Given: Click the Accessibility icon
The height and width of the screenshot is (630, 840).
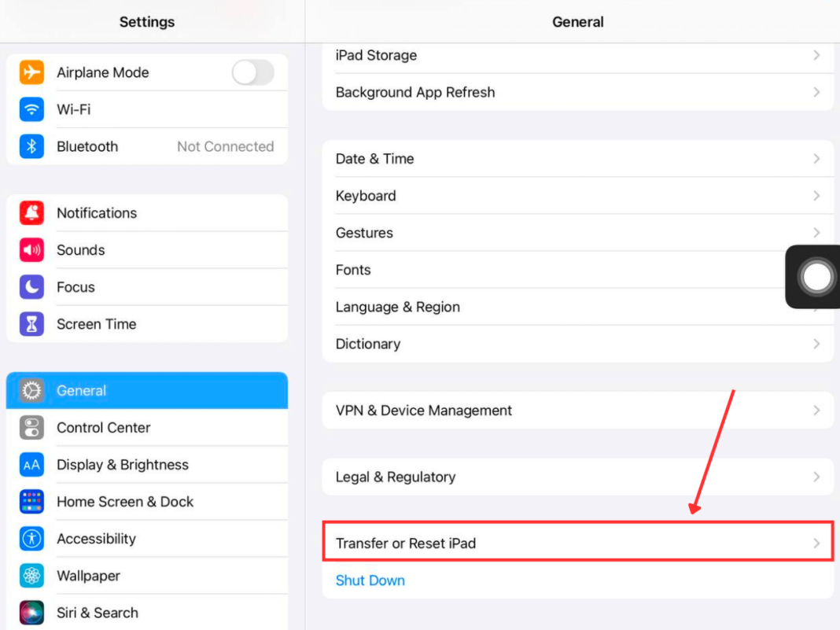Looking at the screenshot, I should point(31,538).
